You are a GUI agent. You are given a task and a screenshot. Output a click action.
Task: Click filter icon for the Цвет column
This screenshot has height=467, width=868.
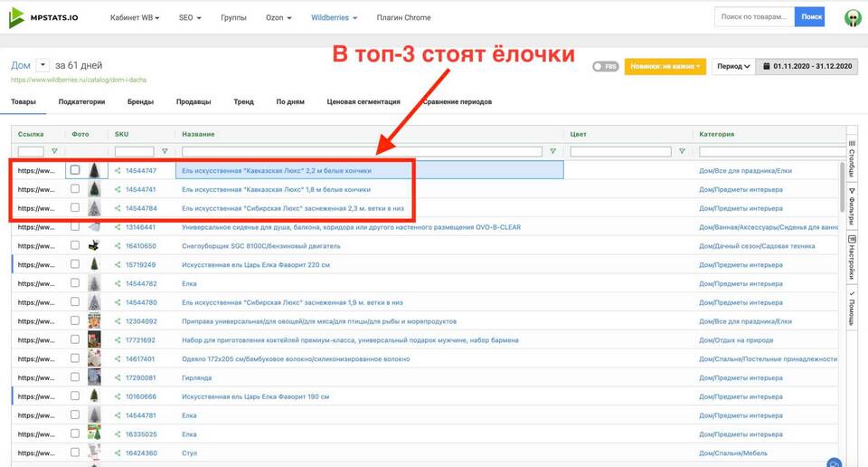coord(682,151)
